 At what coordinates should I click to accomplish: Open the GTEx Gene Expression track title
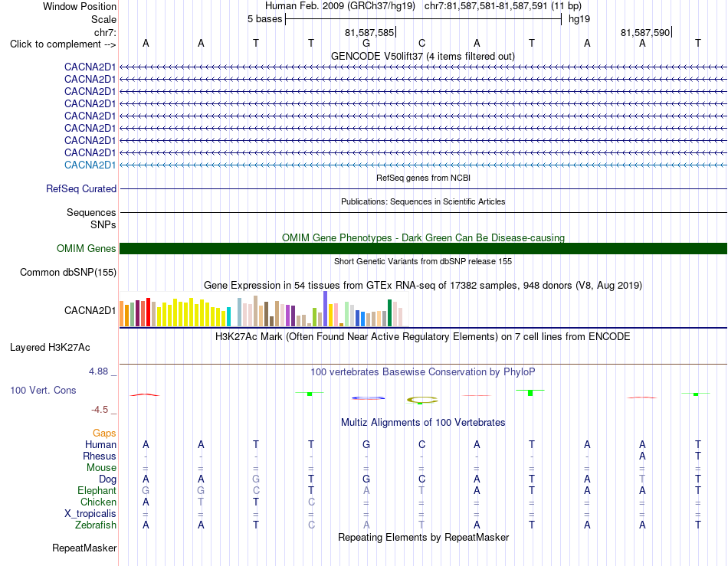[x=423, y=286]
